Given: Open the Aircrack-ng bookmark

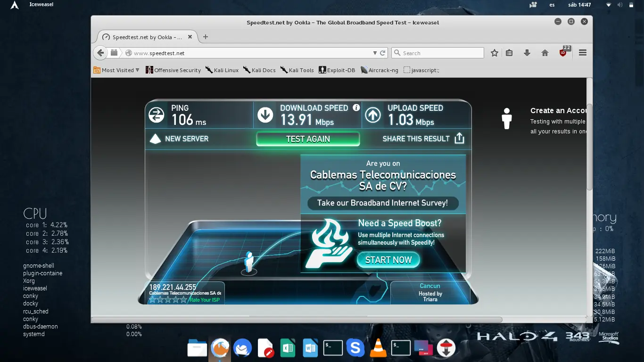Looking at the screenshot, I should (380, 70).
